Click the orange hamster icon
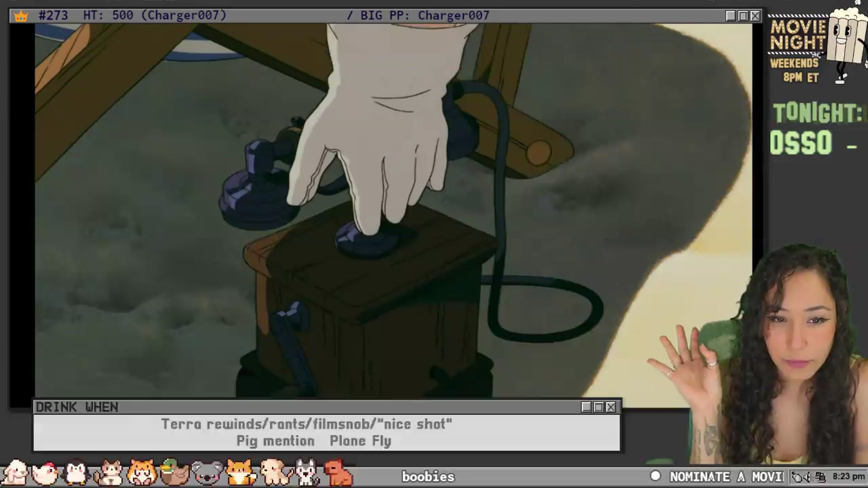 point(142,473)
